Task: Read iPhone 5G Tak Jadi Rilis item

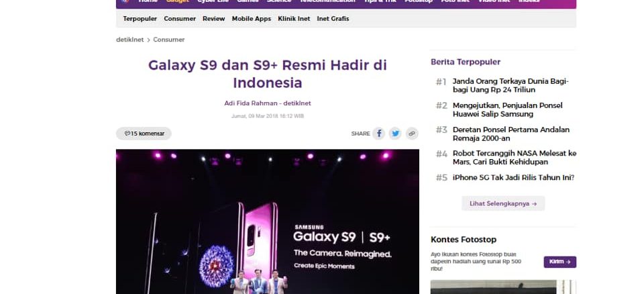Action: [x=513, y=178]
